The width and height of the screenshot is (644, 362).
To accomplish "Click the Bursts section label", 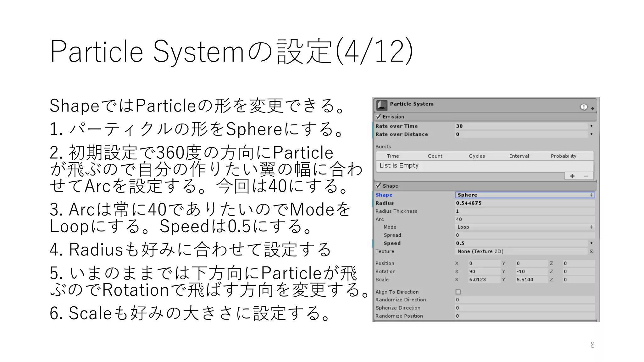I will point(383,147).
